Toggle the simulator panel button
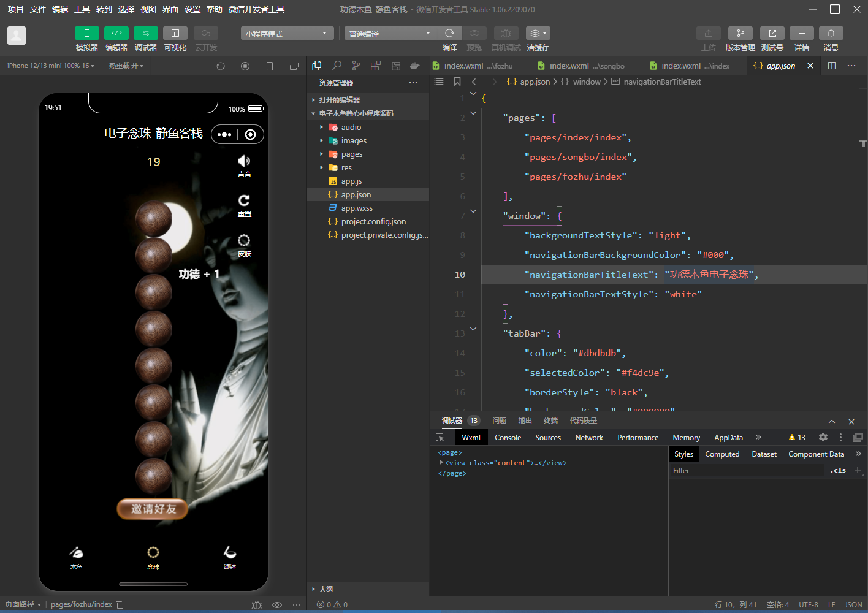868x613 pixels. tap(86, 33)
